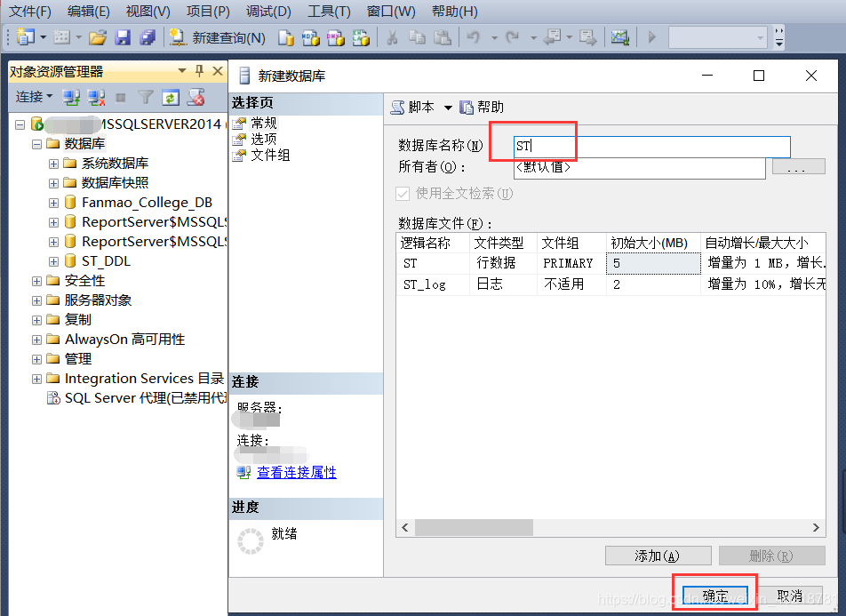Click the 新建查询(N) toolbar button
This screenshot has width=846, height=616.
(218, 37)
